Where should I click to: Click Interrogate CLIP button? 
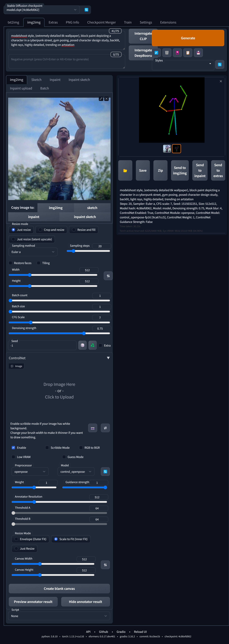143,36
